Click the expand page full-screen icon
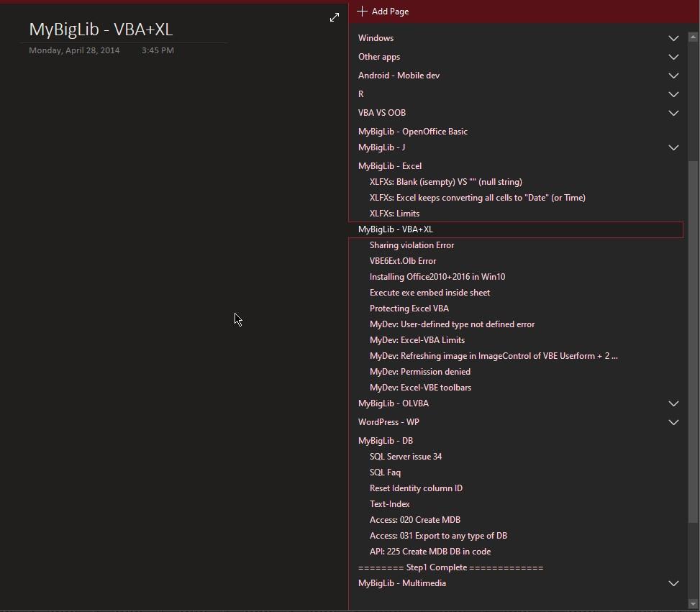 coord(335,17)
